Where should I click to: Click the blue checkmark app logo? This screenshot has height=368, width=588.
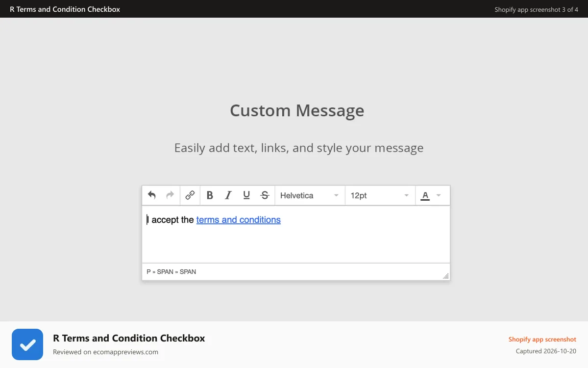coord(27,344)
